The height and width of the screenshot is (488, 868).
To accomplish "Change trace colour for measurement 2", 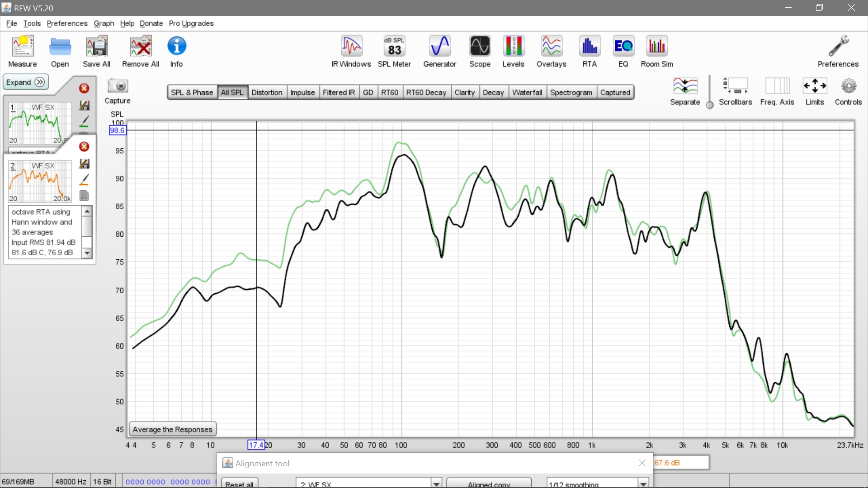I will (x=84, y=179).
